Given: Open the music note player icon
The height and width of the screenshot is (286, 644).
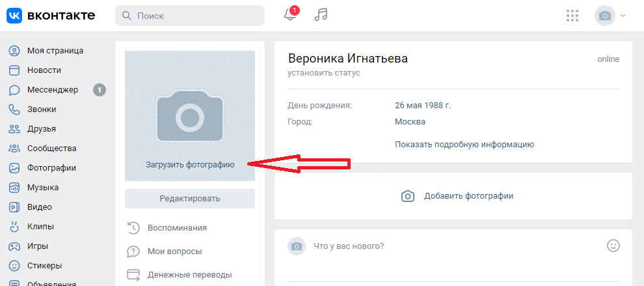Looking at the screenshot, I should pos(321,15).
